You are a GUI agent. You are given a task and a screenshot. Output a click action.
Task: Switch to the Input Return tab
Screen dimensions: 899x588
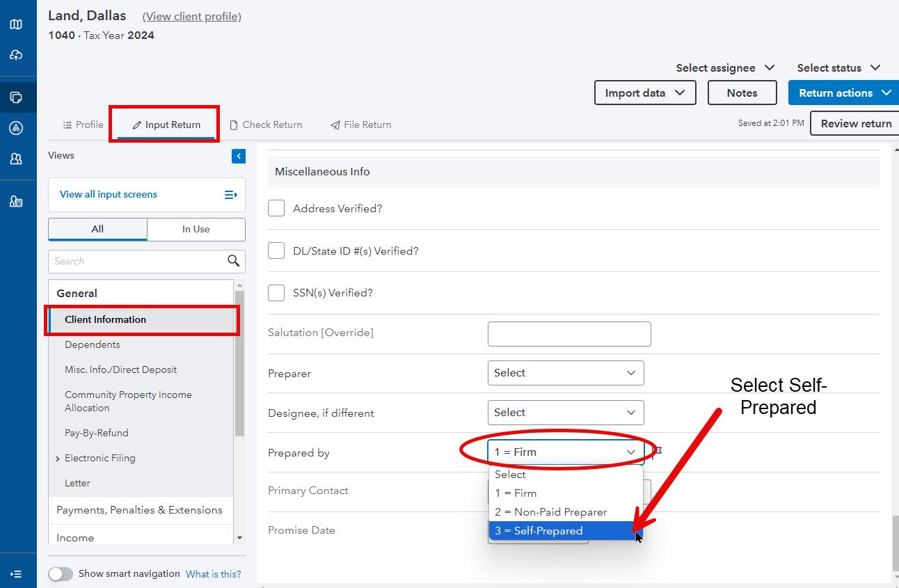tap(166, 125)
